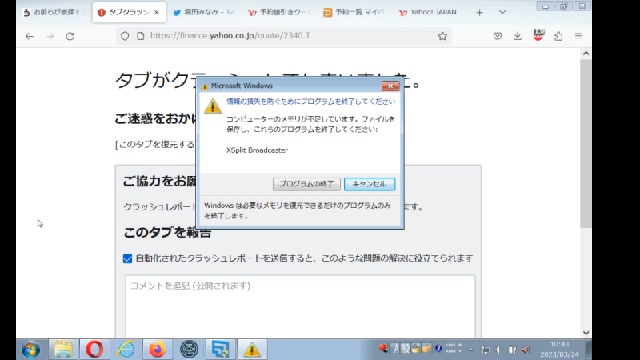640x360 pixels.
Task: Switch to the Twitter tab
Action: click(x=204, y=12)
